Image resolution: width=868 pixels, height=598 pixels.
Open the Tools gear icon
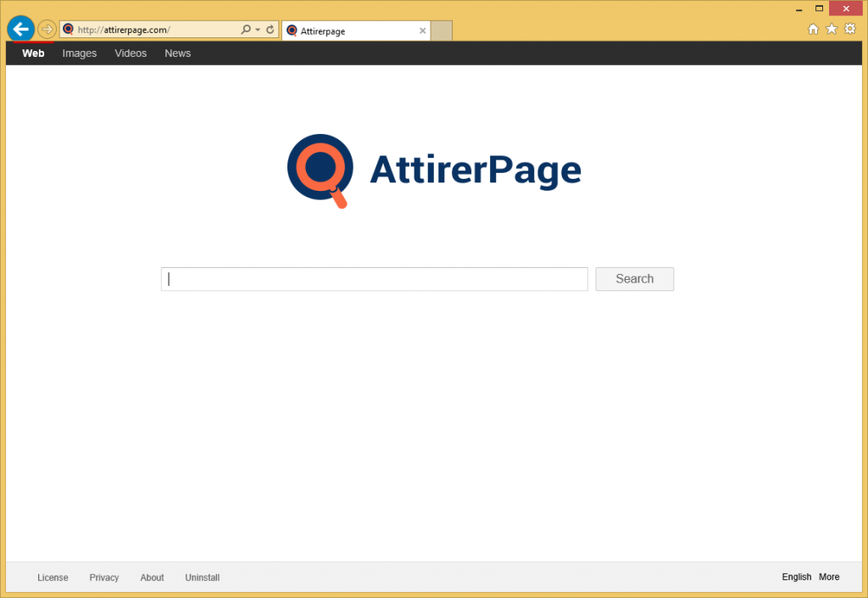pyautogui.click(x=850, y=29)
